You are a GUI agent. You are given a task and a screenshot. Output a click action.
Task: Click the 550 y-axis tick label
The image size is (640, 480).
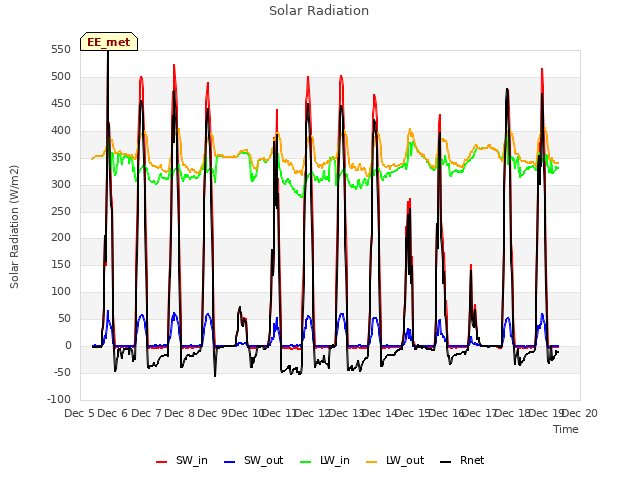point(61,50)
